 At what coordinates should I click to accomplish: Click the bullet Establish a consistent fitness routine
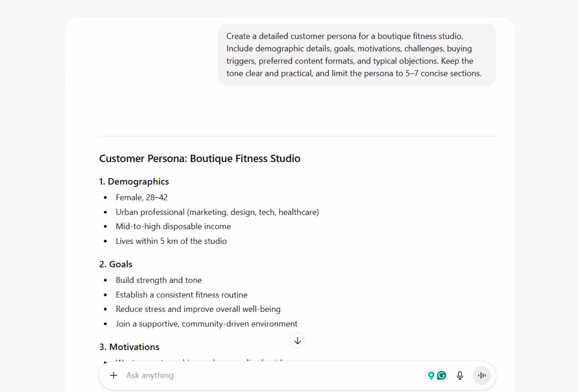pos(182,295)
